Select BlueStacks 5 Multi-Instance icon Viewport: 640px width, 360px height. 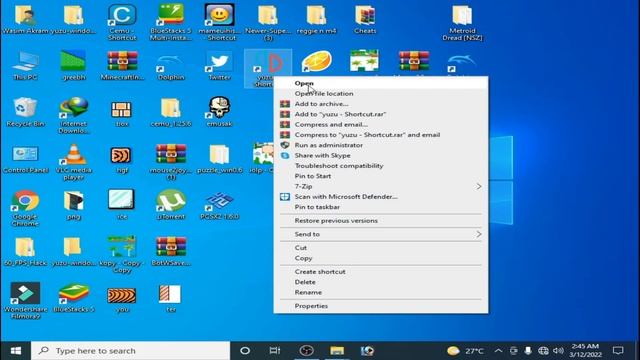171,21
